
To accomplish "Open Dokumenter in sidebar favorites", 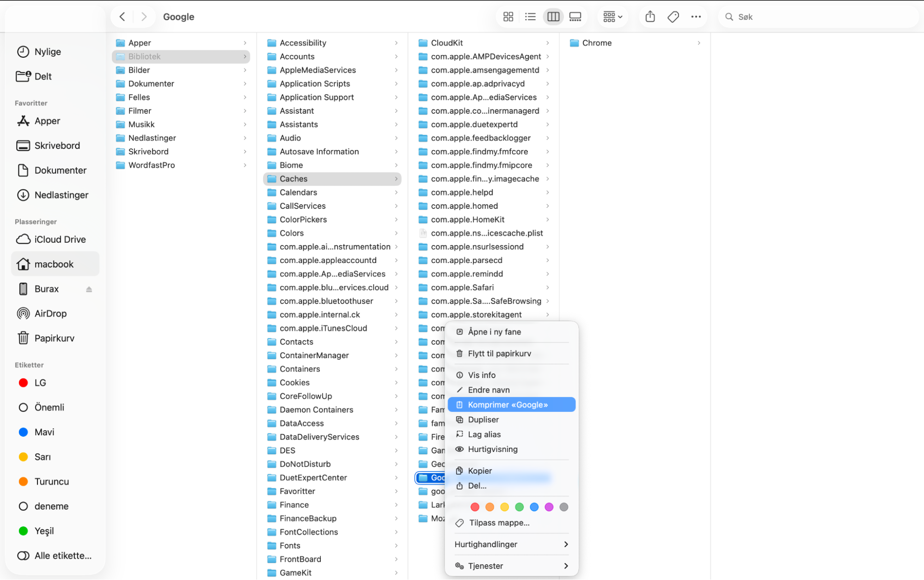I will pyautogui.click(x=55, y=170).
